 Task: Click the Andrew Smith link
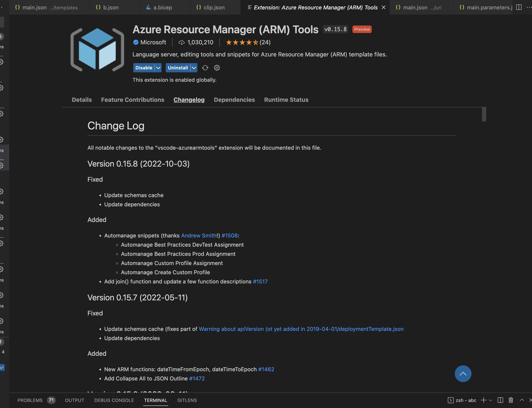(198, 235)
